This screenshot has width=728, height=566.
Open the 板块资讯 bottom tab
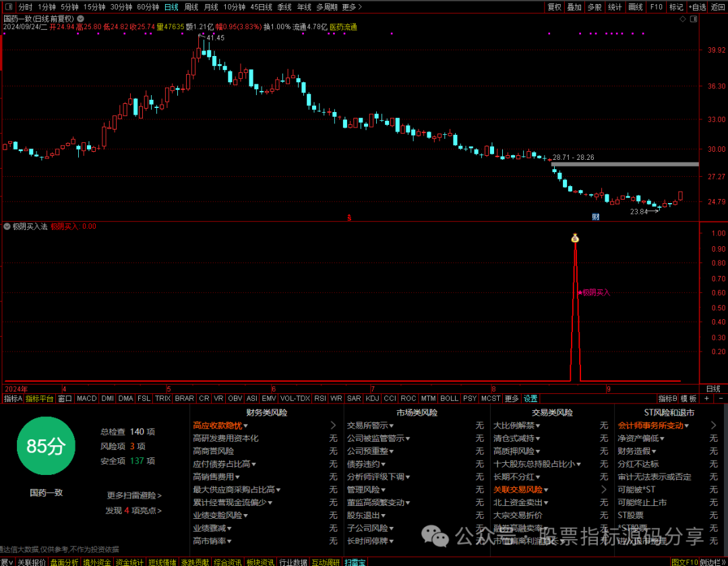tap(260, 562)
